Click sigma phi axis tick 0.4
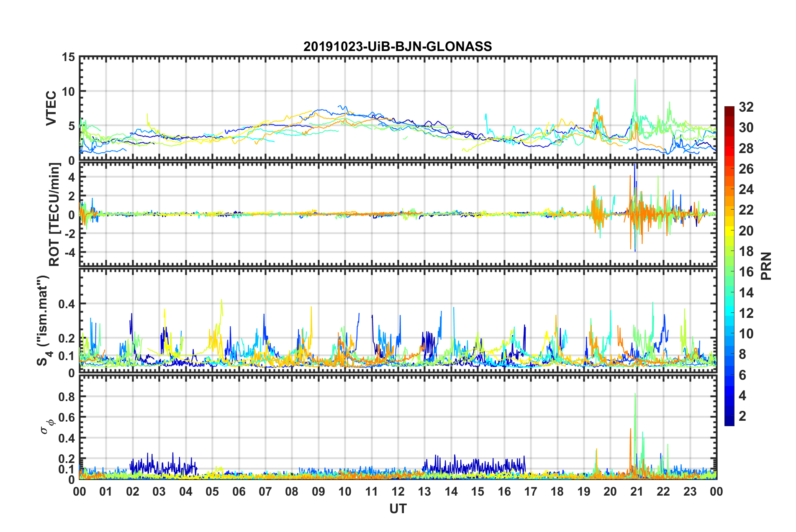 click(67, 438)
